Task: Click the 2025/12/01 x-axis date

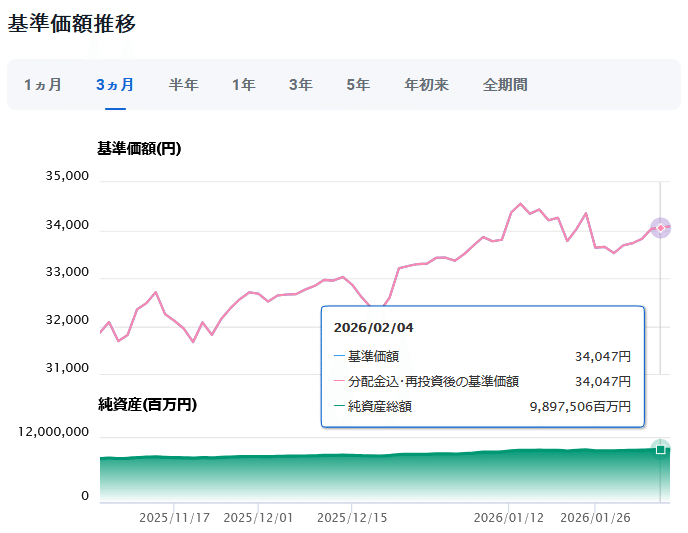Action: 258,518
